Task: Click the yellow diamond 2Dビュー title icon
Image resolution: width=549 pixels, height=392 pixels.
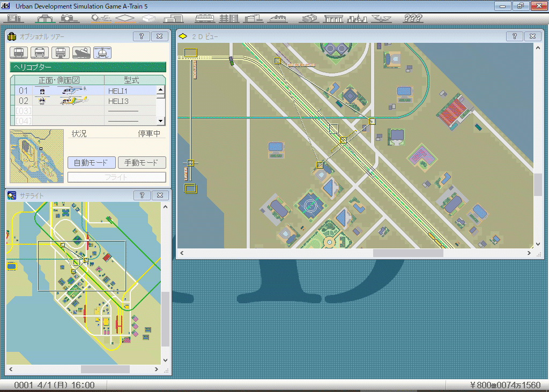Action: (x=183, y=36)
